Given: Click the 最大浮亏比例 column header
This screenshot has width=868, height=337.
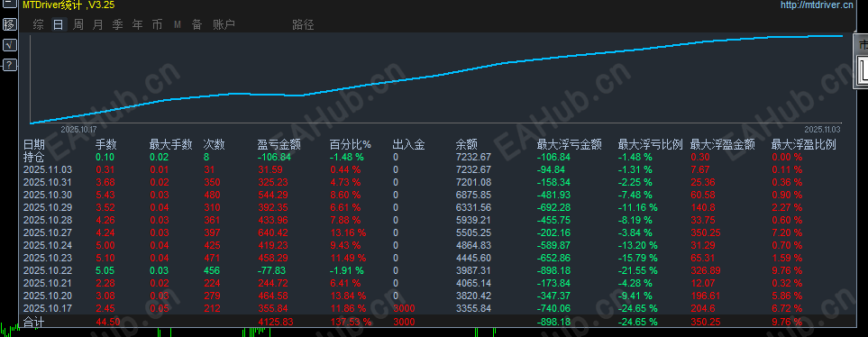Looking at the screenshot, I should click(x=651, y=145).
